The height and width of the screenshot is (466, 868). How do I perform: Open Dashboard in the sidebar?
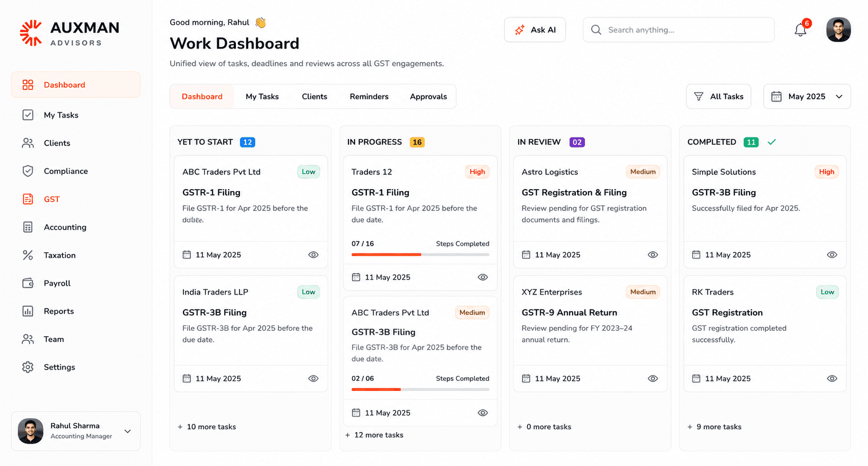coord(76,85)
